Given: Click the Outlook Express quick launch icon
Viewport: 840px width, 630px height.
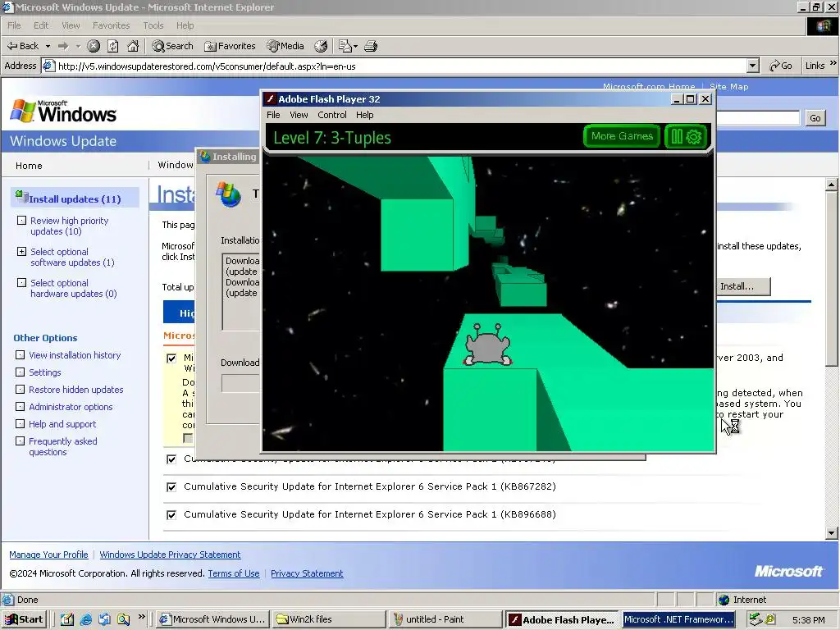Looking at the screenshot, I should coord(104,619).
